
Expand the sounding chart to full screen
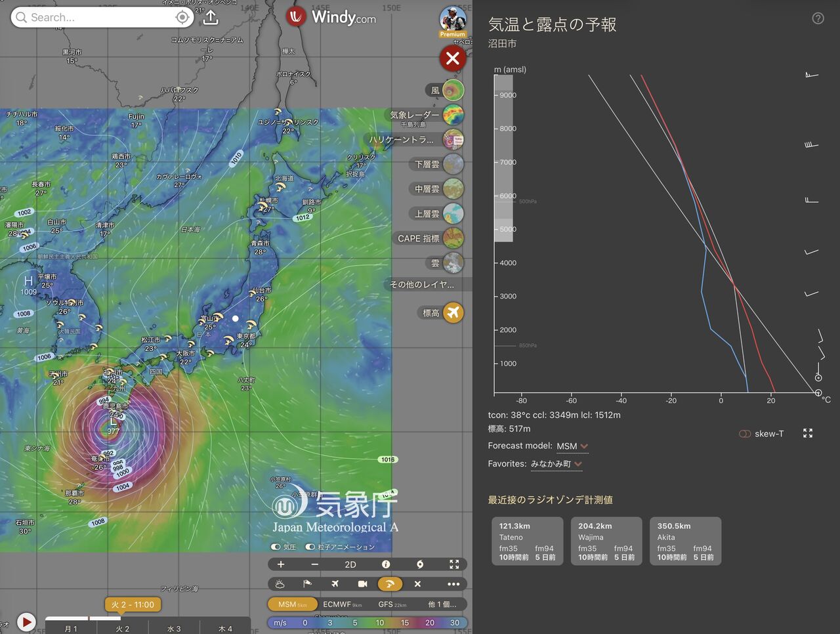808,433
